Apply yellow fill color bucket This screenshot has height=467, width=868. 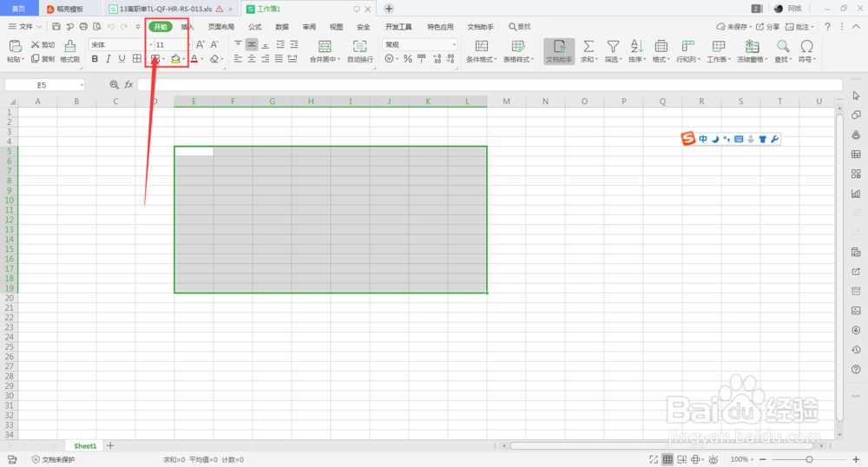tap(175, 59)
